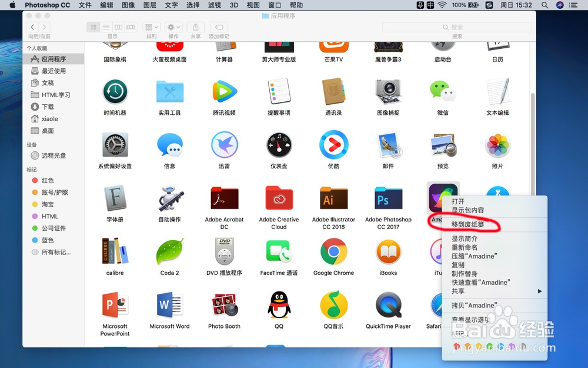Select the 文本编辑 app icon
This screenshot has height=368, width=588.
point(497,91)
